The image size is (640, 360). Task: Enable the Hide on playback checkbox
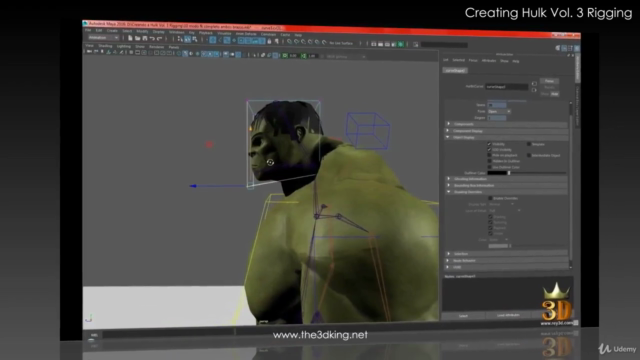(489, 156)
